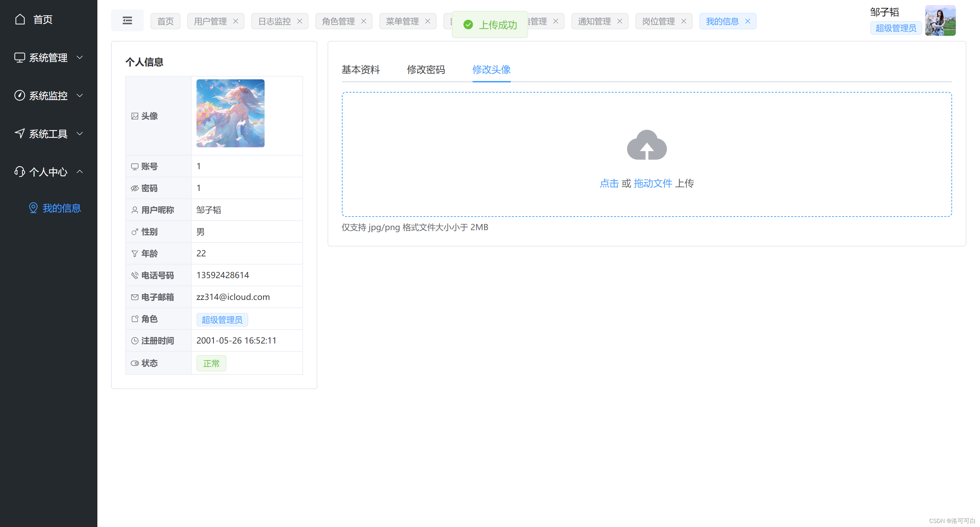Viewport: 980px width, 527px height.
Task: Click the gauge icon beside 系统监控
Action: tap(19, 95)
